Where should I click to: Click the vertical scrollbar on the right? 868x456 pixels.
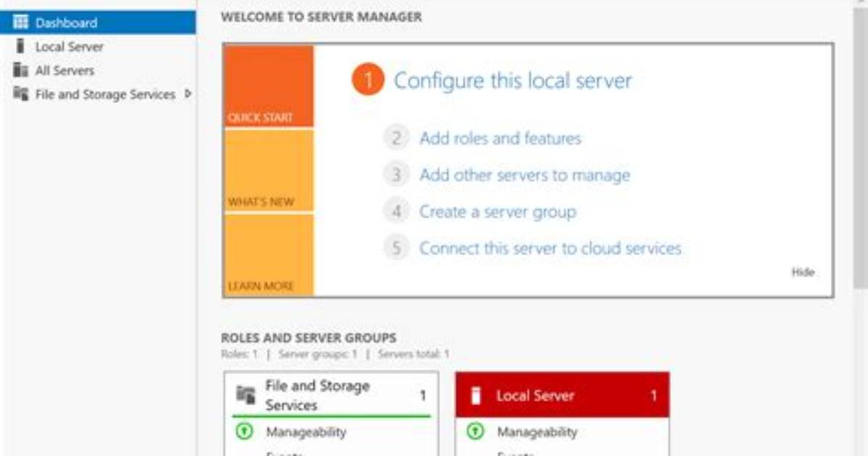(860, 150)
